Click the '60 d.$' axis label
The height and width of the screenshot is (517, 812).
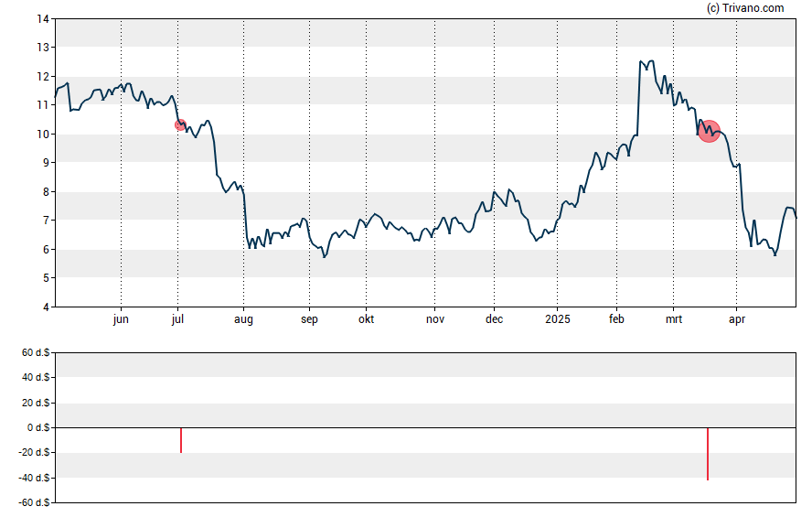pos(36,353)
